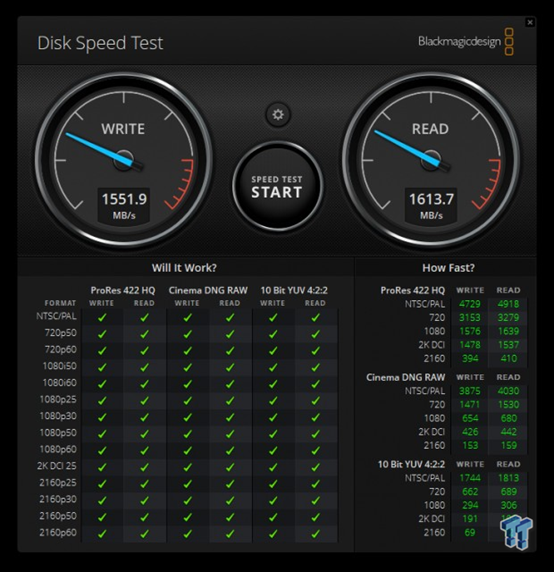Click the 1551.9 MB/s write readout
This screenshot has height=572, width=554.
124,205
